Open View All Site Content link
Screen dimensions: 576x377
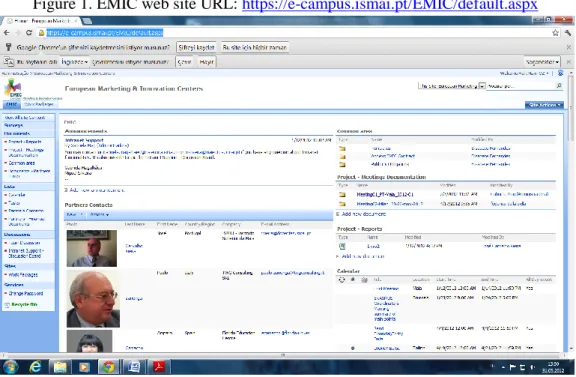[25, 118]
